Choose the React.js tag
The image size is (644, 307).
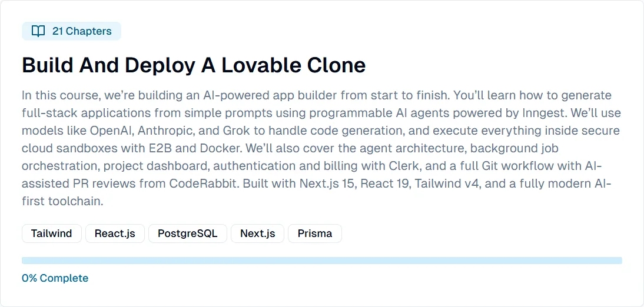[x=115, y=233]
